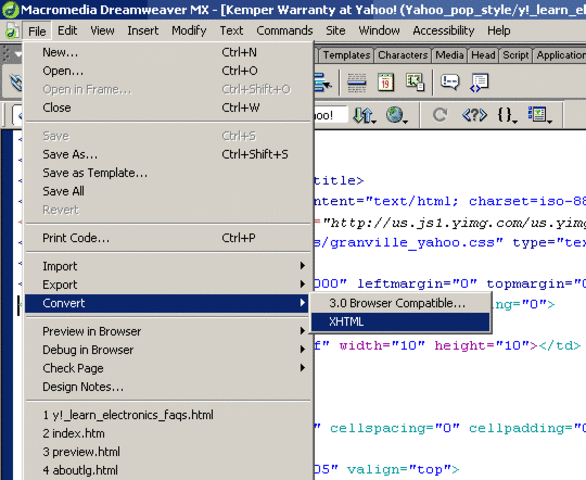
Task: Select Close in the File menu
Action: coord(168,108)
